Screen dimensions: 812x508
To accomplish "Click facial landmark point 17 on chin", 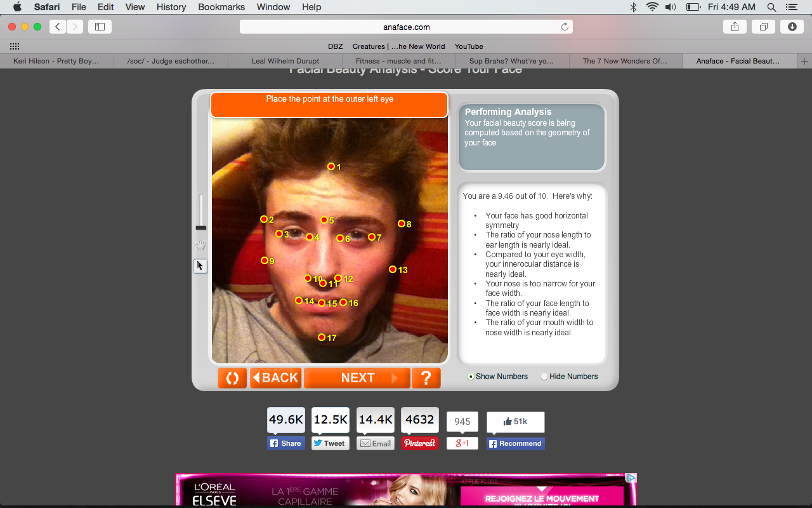I will click(322, 337).
